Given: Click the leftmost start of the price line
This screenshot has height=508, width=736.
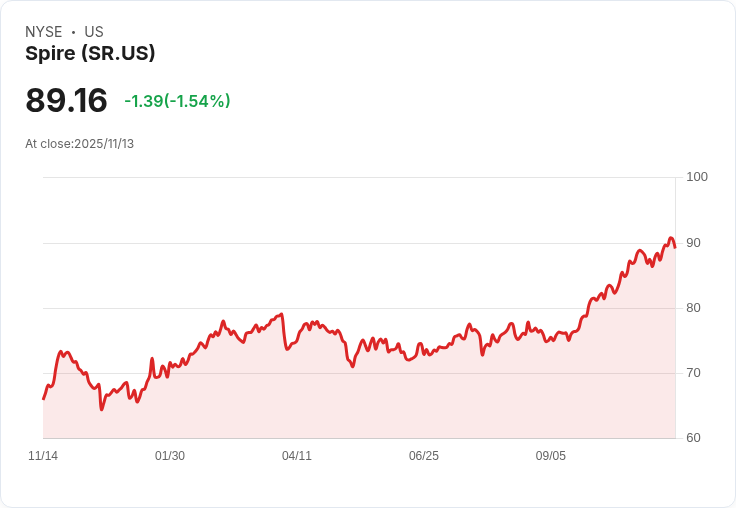Looking at the screenshot, I should 43,399.
